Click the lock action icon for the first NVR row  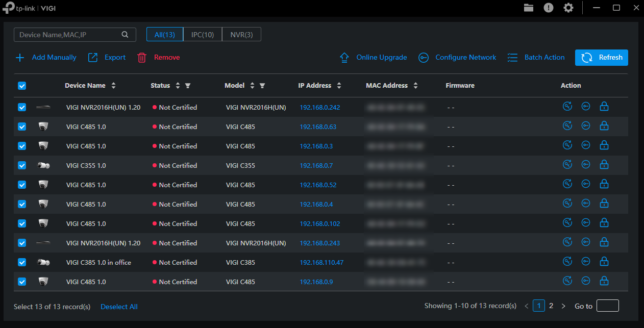pyautogui.click(x=604, y=106)
